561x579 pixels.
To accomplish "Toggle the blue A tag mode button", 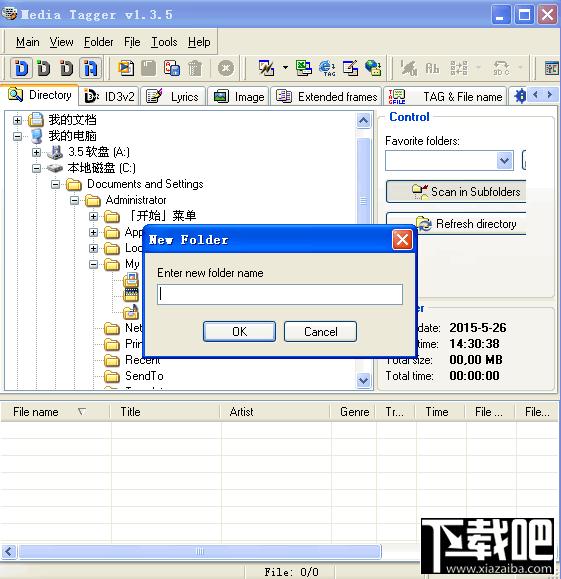I will [x=90, y=68].
